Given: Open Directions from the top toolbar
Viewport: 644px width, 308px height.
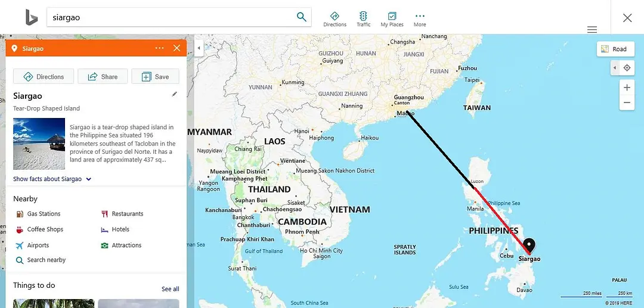Looking at the screenshot, I should (x=335, y=19).
